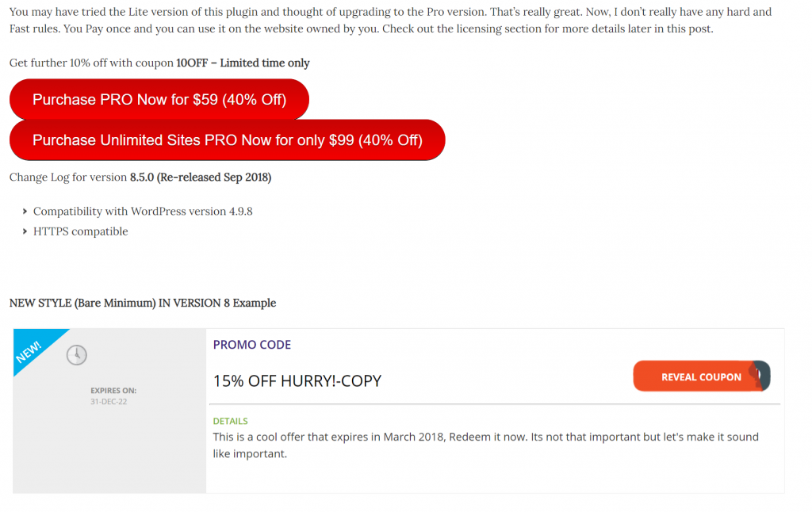Click the Purchase PRO Now for $59 button
Viewport: 812px width, 512px height.
159,99
